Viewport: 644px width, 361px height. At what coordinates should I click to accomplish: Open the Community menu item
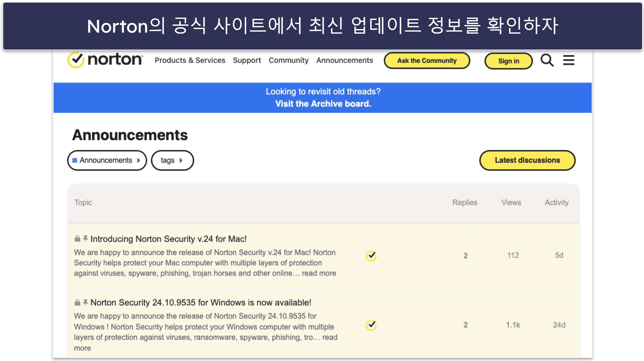point(289,60)
